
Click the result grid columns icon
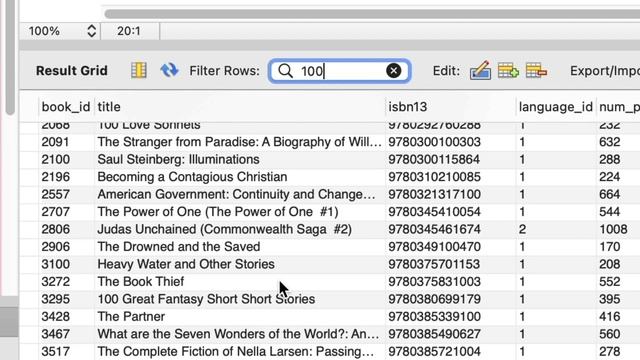(139, 71)
